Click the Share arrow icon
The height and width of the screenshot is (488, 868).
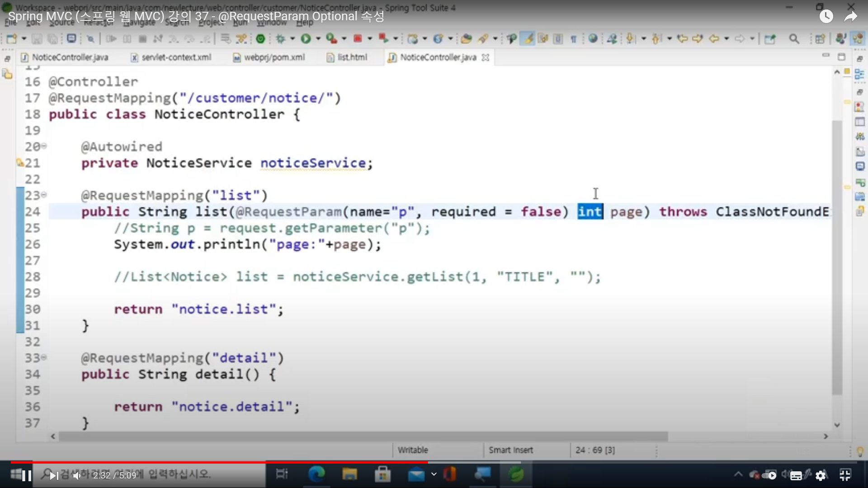click(x=851, y=17)
